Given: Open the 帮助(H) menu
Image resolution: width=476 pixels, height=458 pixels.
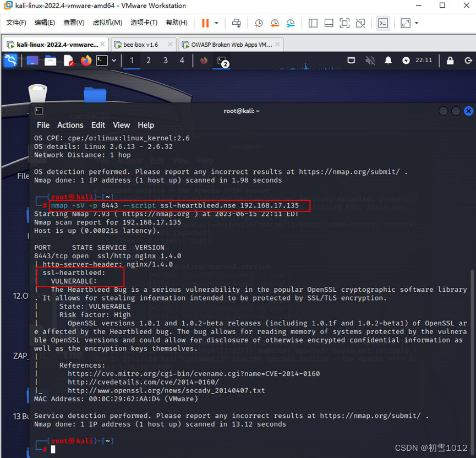Looking at the screenshot, I should coord(177,23).
